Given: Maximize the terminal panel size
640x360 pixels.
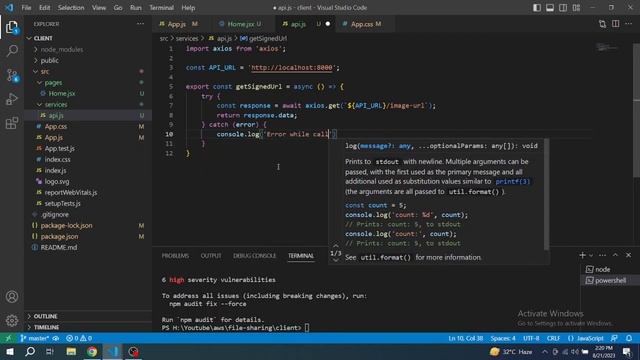Looking at the screenshot, I should point(615,255).
